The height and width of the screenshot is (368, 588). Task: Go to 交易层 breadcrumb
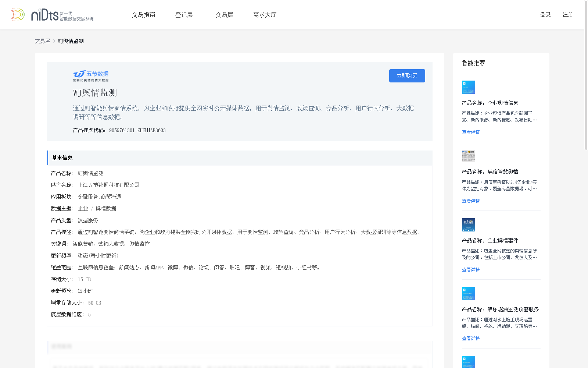pos(42,41)
